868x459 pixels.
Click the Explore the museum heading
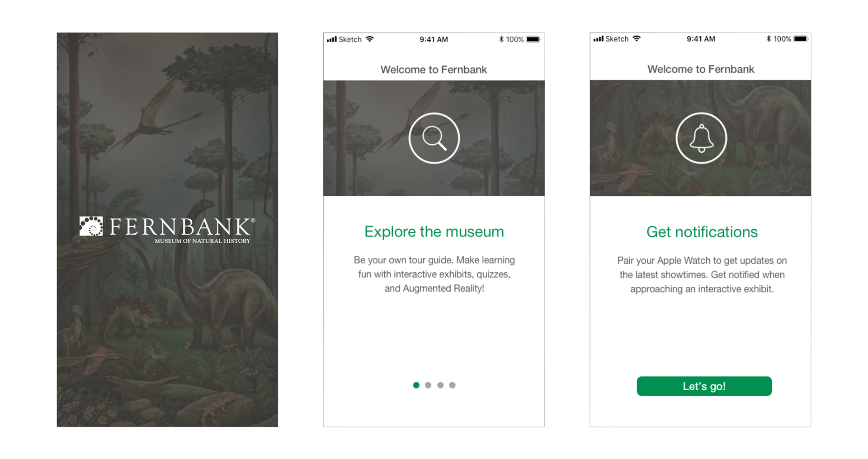tap(434, 232)
